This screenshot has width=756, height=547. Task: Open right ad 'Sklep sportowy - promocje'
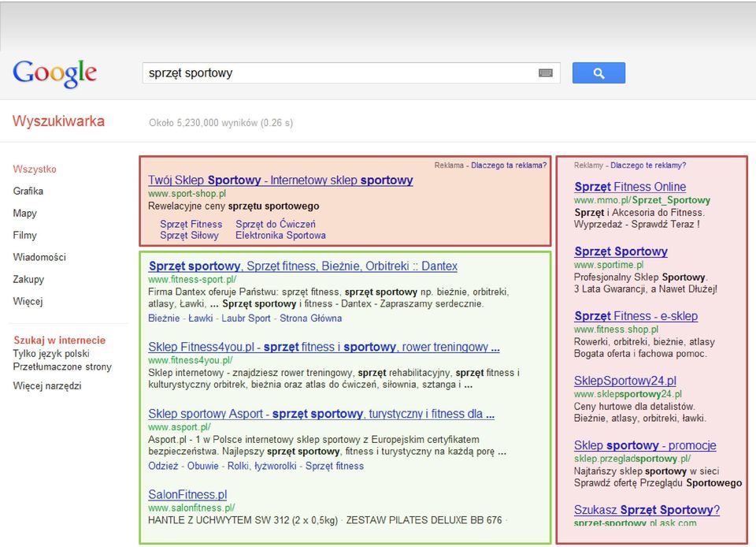tap(645, 445)
